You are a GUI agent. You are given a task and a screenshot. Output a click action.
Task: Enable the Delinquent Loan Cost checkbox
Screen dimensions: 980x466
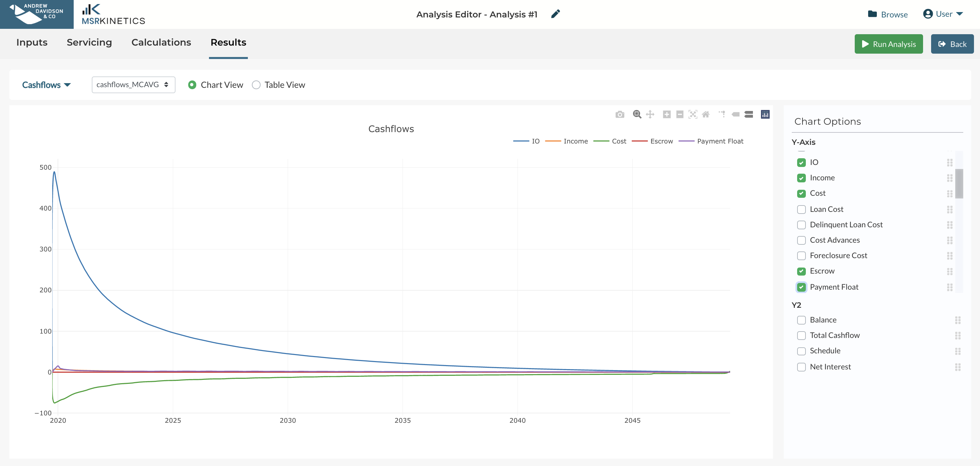pyautogui.click(x=801, y=225)
